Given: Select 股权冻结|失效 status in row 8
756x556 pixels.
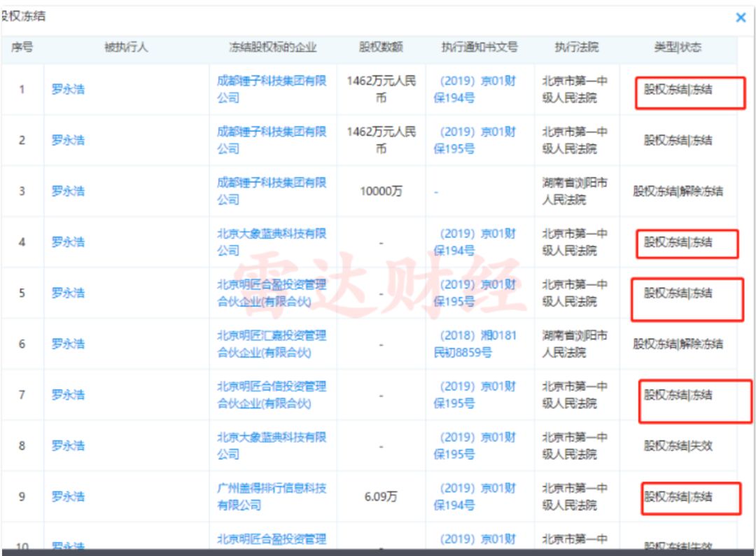Looking at the screenshot, I should point(678,445).
